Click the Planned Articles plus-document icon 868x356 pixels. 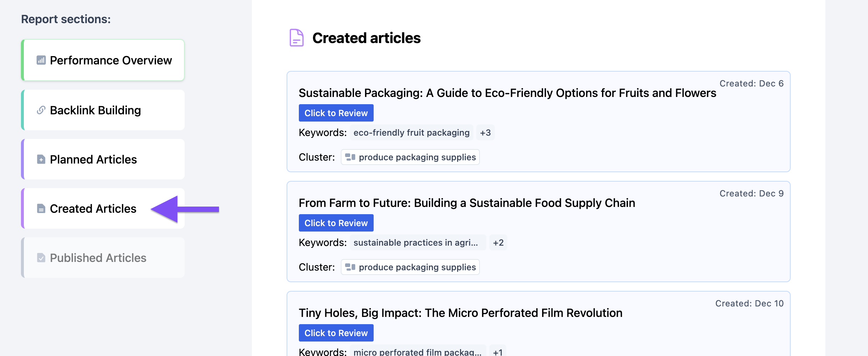point(41,159)
